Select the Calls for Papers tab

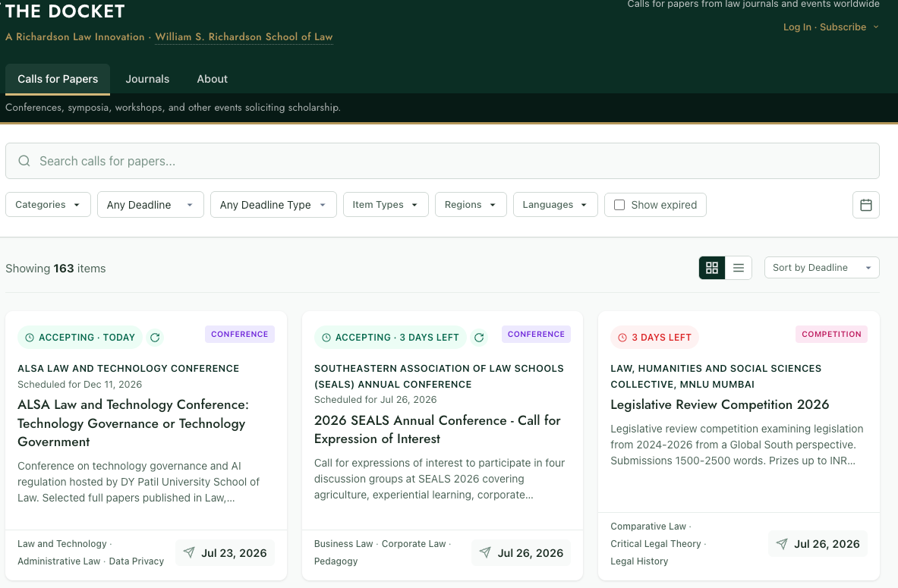click(58, 79)
